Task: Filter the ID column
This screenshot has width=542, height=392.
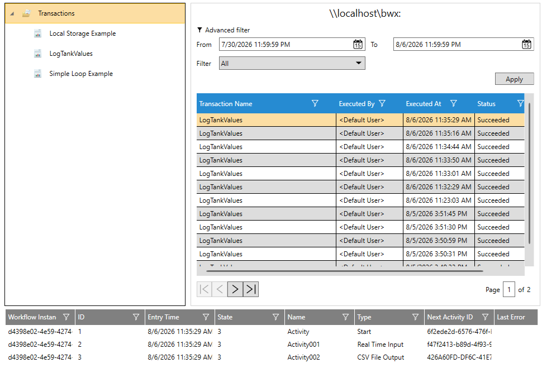Action: 136,317
